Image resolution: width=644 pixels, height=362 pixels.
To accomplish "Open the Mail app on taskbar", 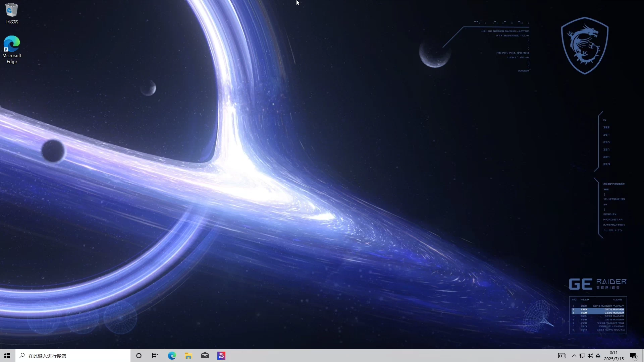I will [x=205, y=356].
